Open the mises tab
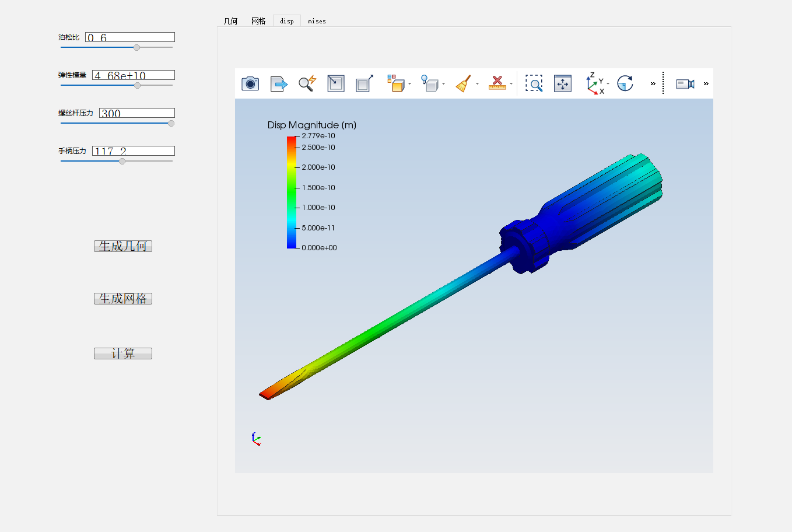 point(317,21)
